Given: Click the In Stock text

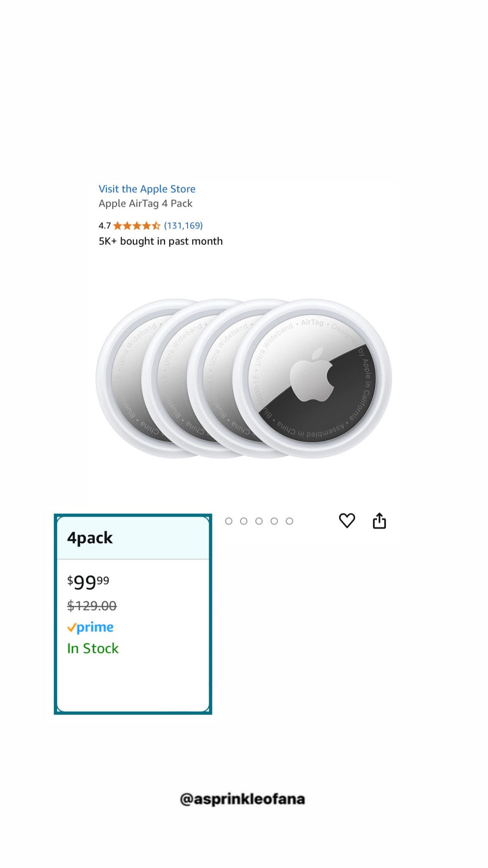Looking at the screenshot, I should pyautogui.click(x=92, y=648).
